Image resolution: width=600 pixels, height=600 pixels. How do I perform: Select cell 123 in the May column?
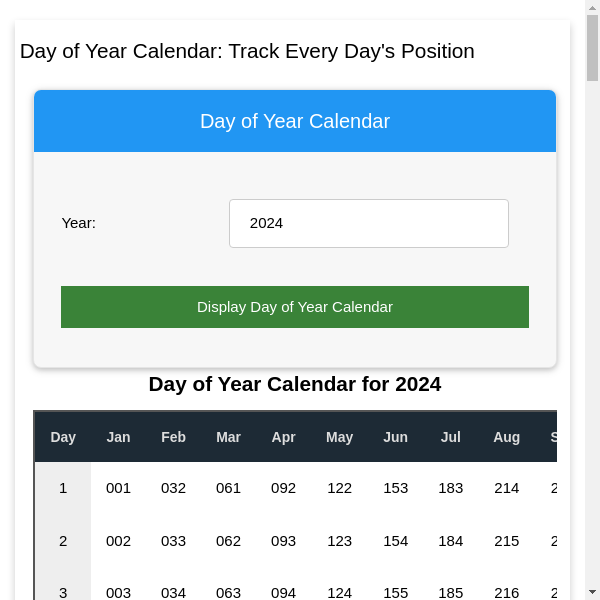(x=339, y=541)
